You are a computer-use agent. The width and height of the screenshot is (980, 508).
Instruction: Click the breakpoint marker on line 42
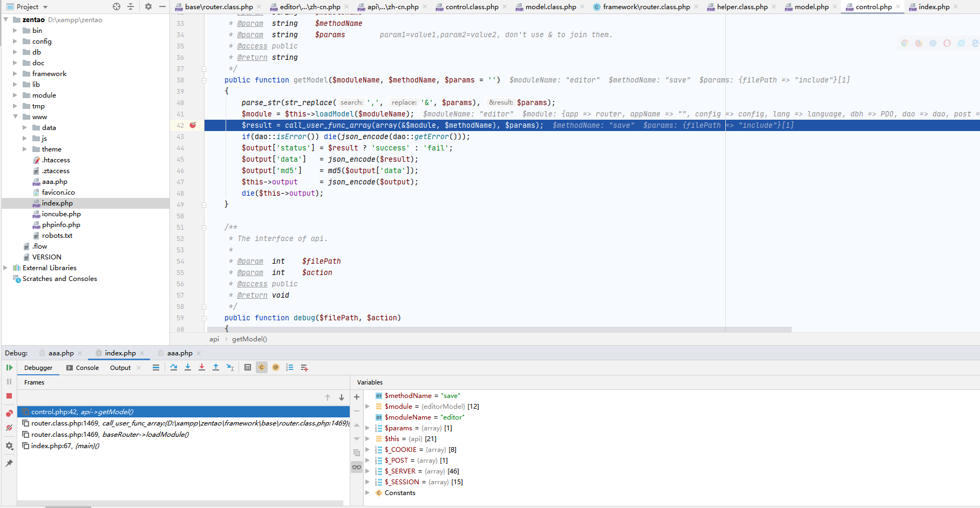tap(193, 125)
